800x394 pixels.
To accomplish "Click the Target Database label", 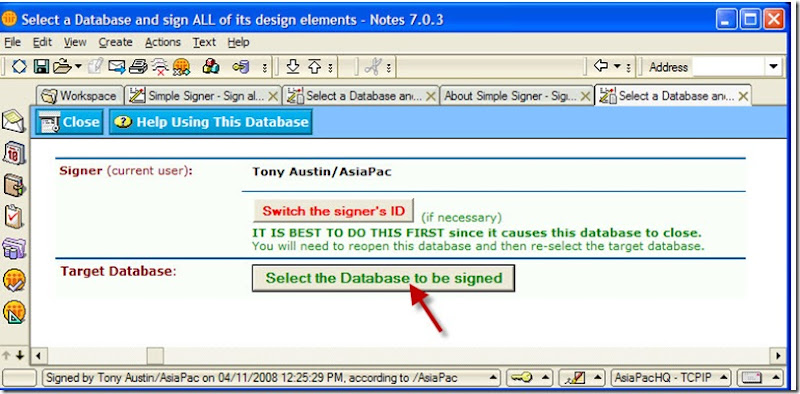I will (x=118, y=271).
